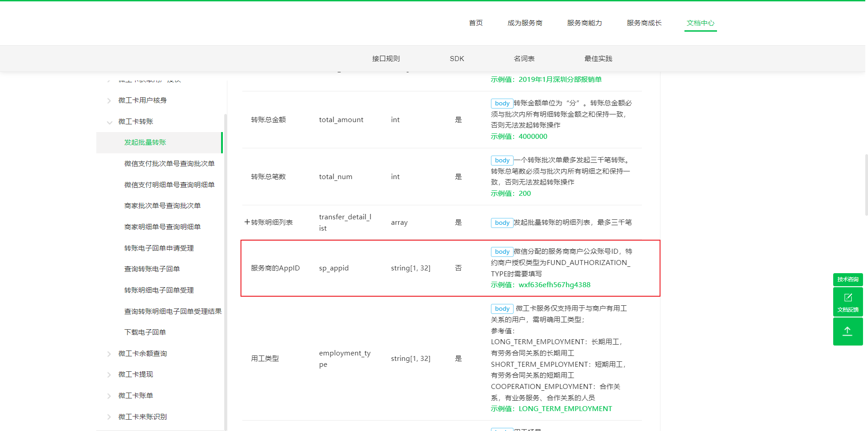Click the transfer_detail_list parameter name
The width and height of the screenshot is (868, 431).
coord(345,223)
